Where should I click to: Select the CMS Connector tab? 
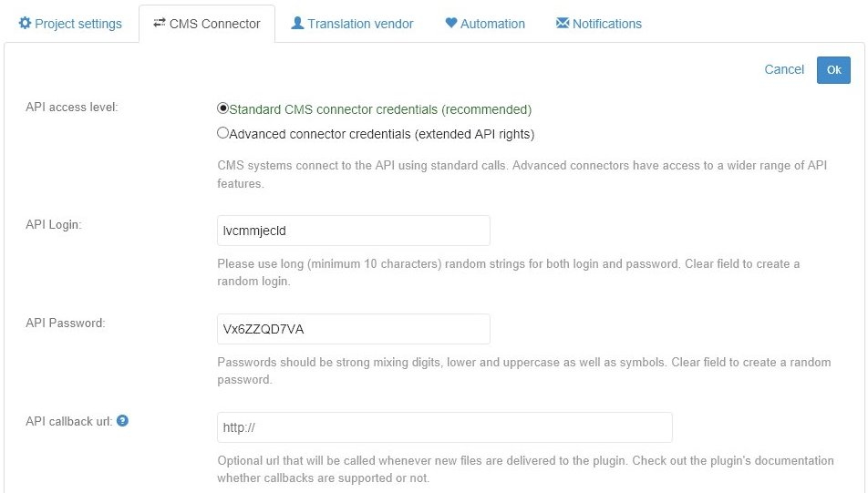[x=215, y=24]
